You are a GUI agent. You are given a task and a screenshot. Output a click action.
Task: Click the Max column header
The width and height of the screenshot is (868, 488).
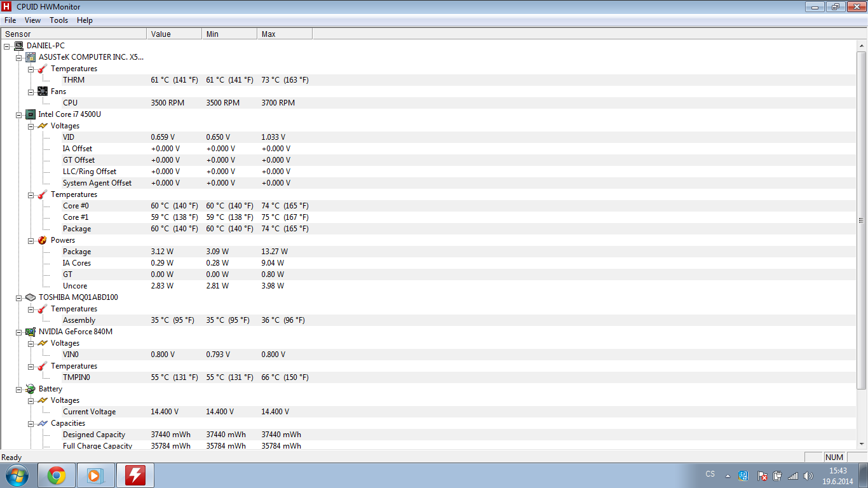[x=285, y=34]
